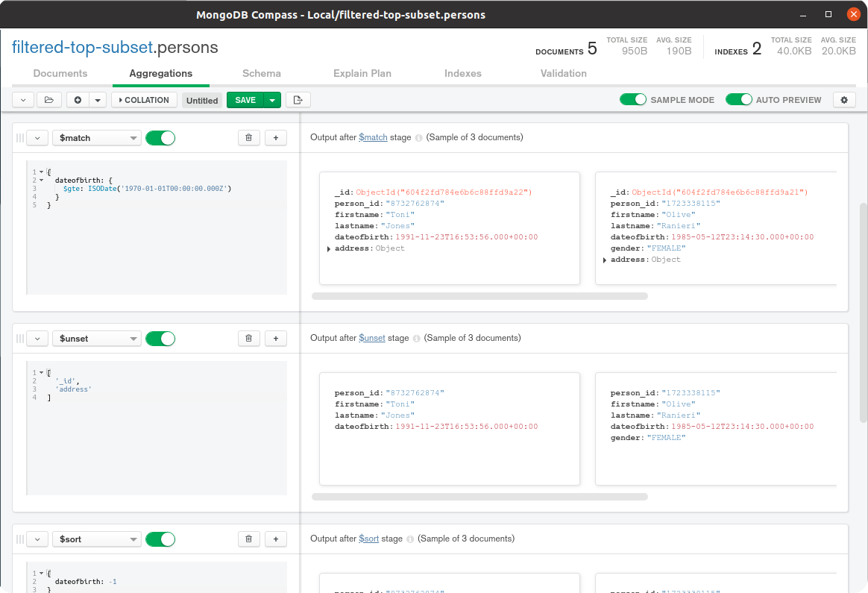The width and height of the screenshot is (868, 593).
Task: Fold line 1 in $unset editor
Action: coord(42,373)
